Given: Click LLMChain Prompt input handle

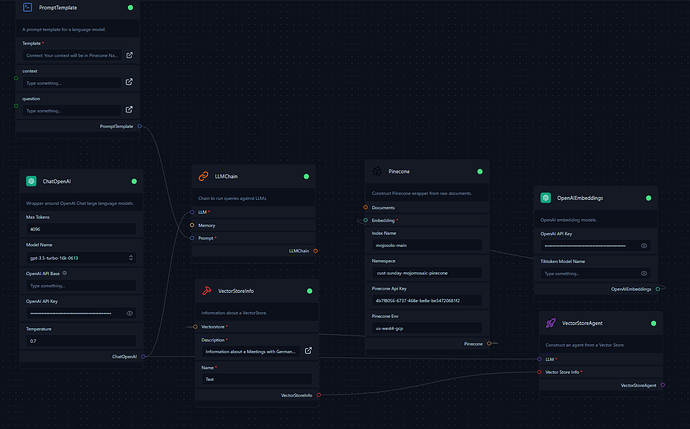Looking at the screenshot, I should [192, 238].
